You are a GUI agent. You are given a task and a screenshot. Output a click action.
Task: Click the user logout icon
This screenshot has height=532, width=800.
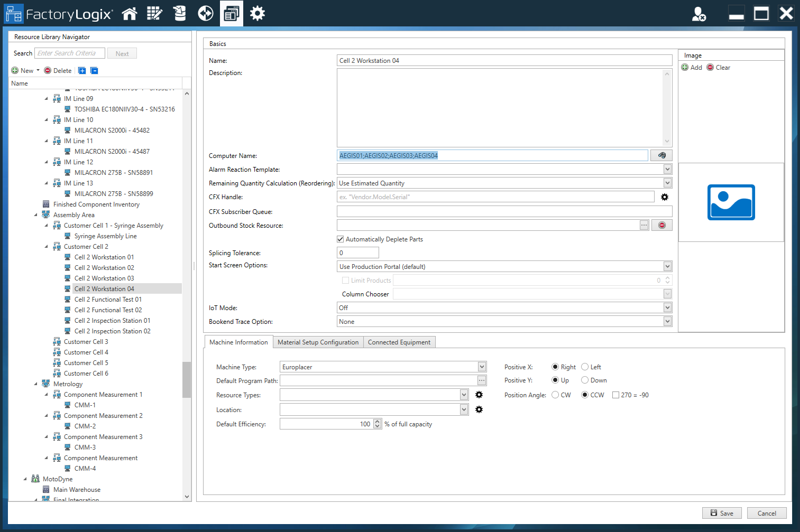point(698,14)
